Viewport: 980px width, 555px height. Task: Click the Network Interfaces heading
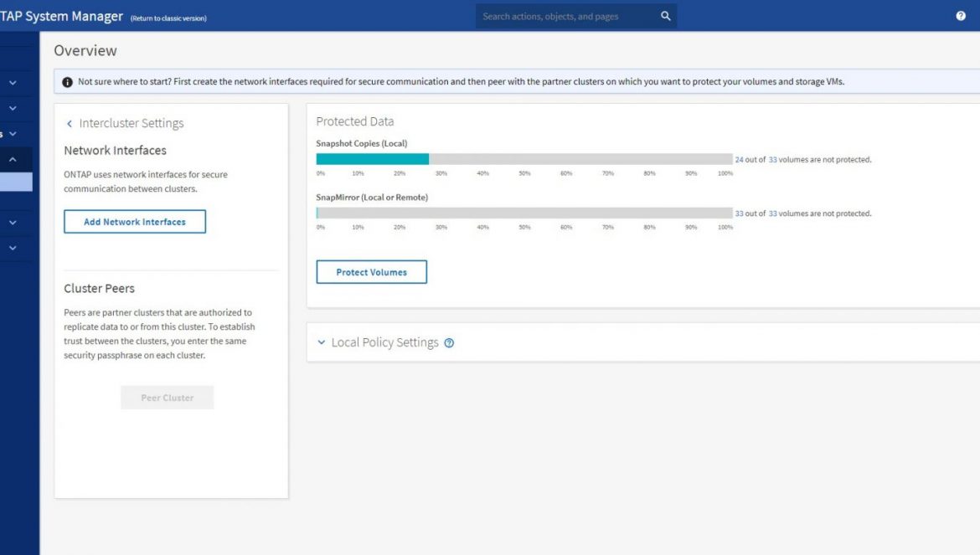(115, 151)
